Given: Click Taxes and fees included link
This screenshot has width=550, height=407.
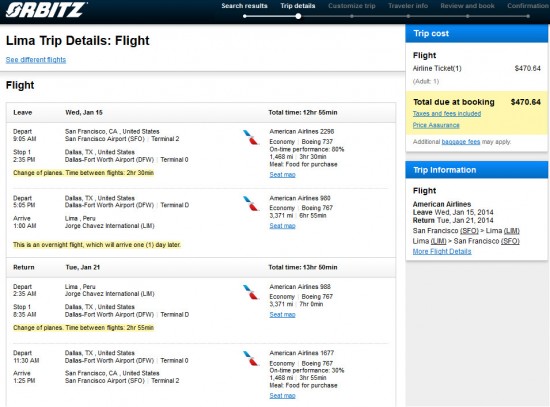Looking at the screenshot, I should (447, 114).
